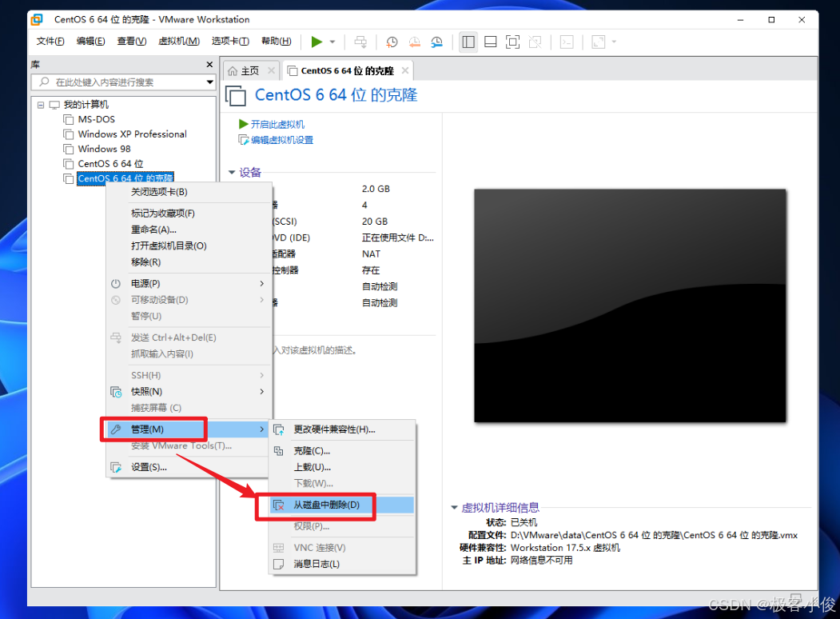Screen dimensions: 840x619
Task: Click the take snapshot clock icon
Action: point(392,42)
